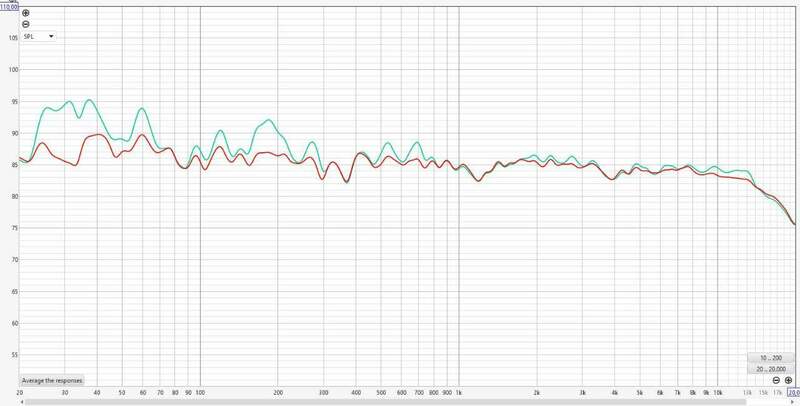Screen dimensions: 800x406
Task: Open the SPL axis type dropdown
Action: tap(38, 36)
